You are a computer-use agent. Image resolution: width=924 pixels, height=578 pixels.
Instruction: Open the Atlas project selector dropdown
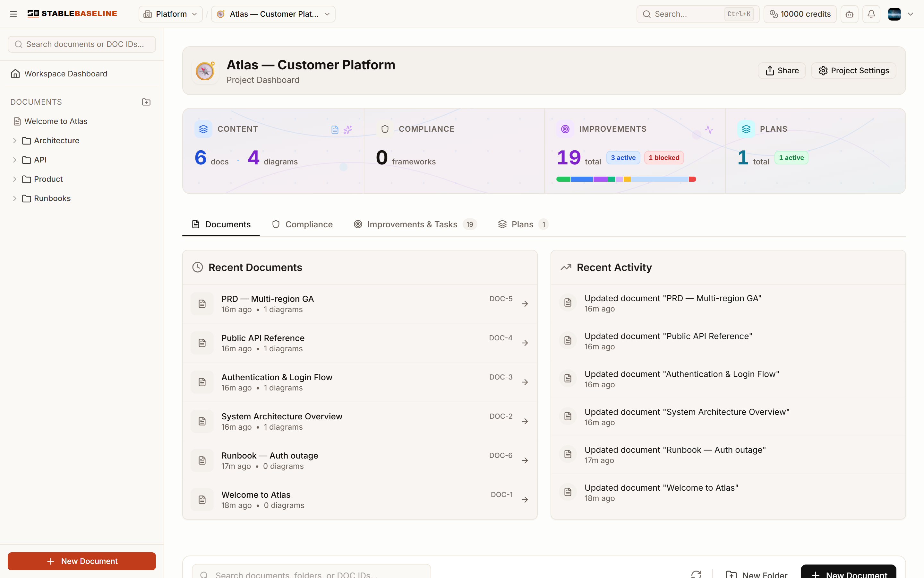pyautogui.click(x=273, y=14)
